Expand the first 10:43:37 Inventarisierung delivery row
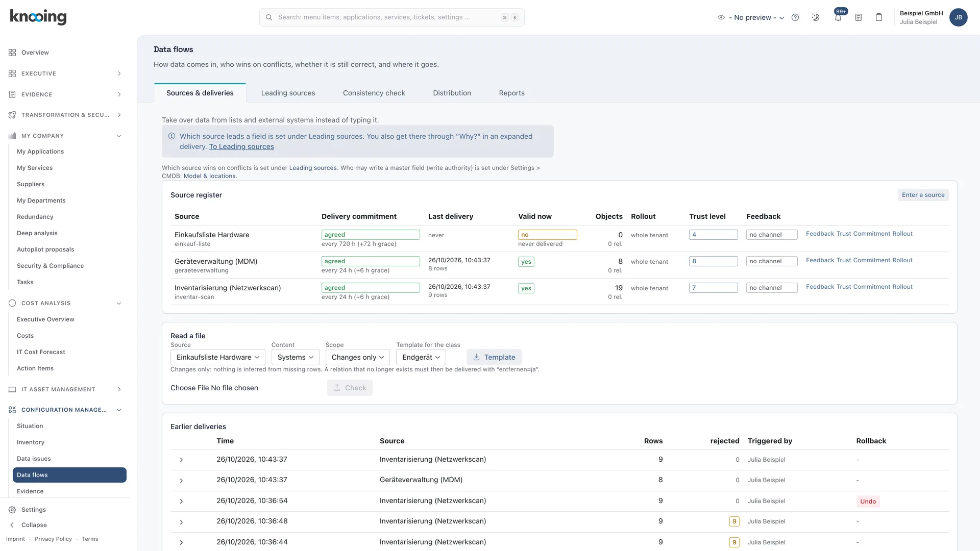The width and height of the screenshot is (980, 551). [181, 460]
